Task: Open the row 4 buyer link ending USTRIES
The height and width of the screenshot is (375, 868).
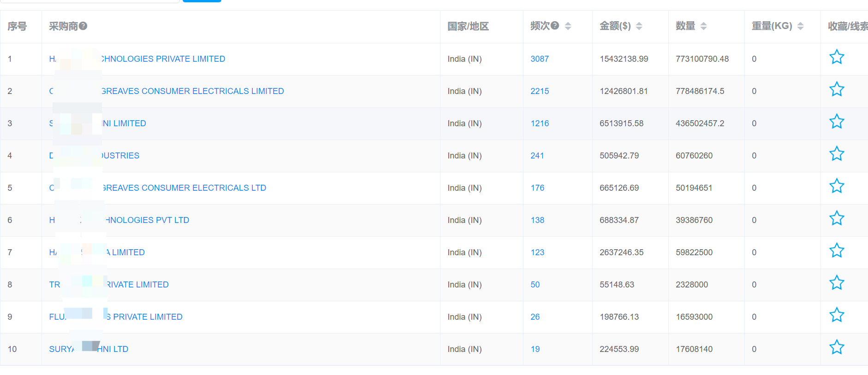Action: tap(94, 156)
